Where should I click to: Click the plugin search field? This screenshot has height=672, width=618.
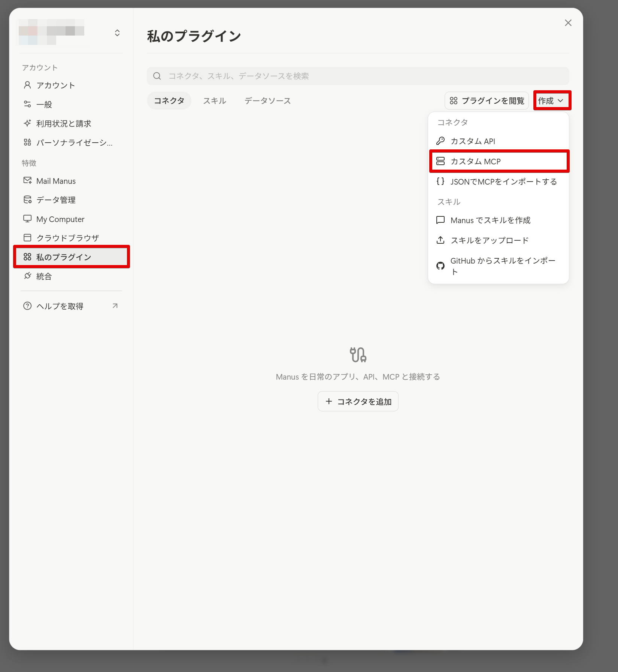click(358, 76)
